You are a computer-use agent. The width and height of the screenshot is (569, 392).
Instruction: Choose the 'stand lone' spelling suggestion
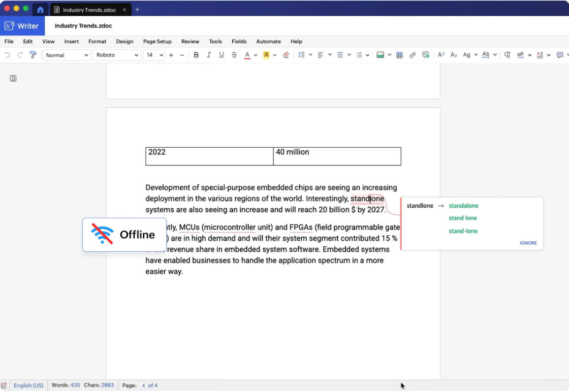click(463, 218)
